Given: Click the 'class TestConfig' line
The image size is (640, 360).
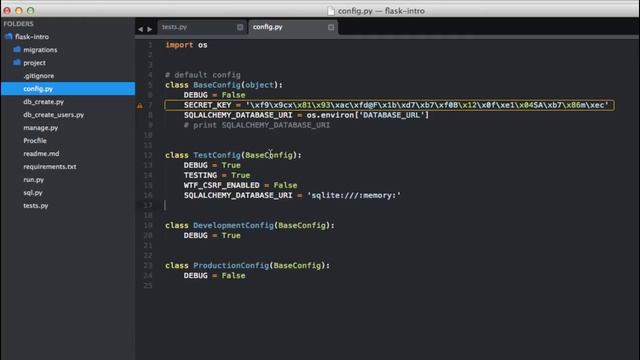Looking at the screenshot, I should pyautogui.click(x=233, y=155).
